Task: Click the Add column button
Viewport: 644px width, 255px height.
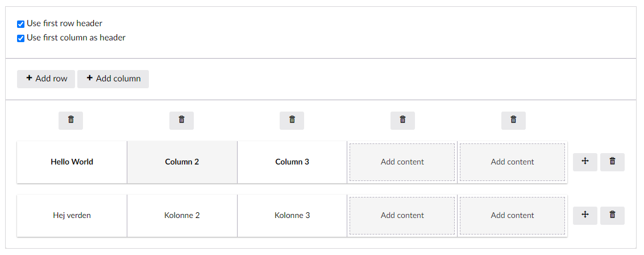Action: coord(113,79)
